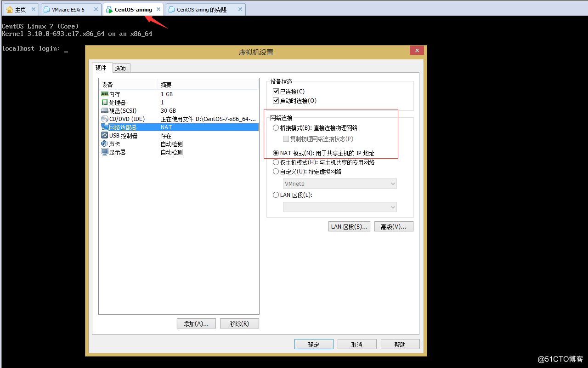The width and height of the screenshot is (588, 368).
Task: Select the NAT 模式(N) radio button
Action: (x=276, y=153)
